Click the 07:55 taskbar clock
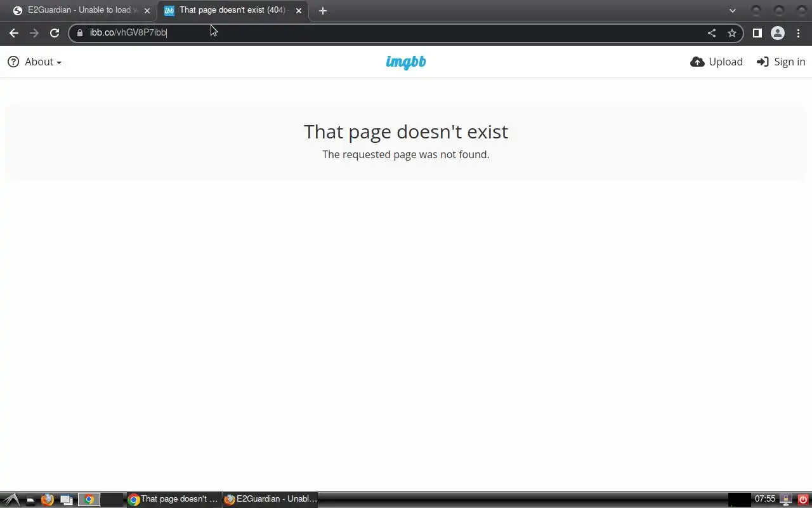The image size is (812, 508). coord(765,499)
